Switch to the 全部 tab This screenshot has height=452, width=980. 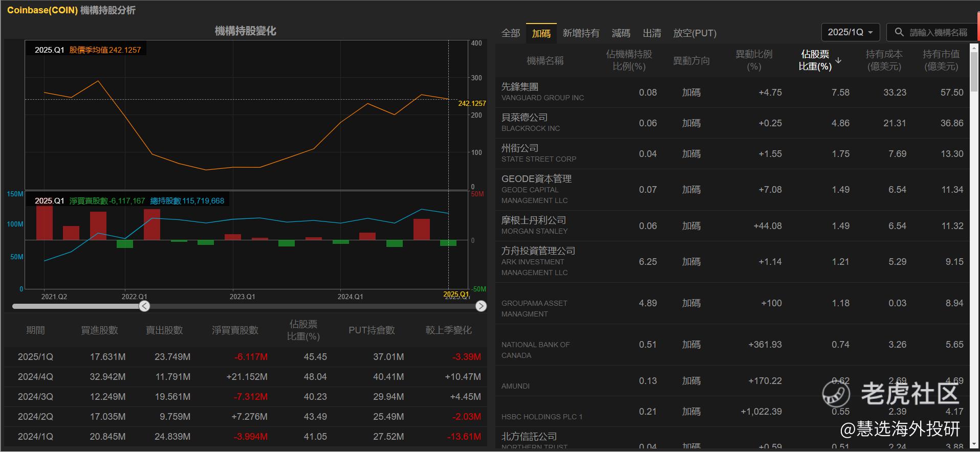pyautogui.click(x=510, y=33)
